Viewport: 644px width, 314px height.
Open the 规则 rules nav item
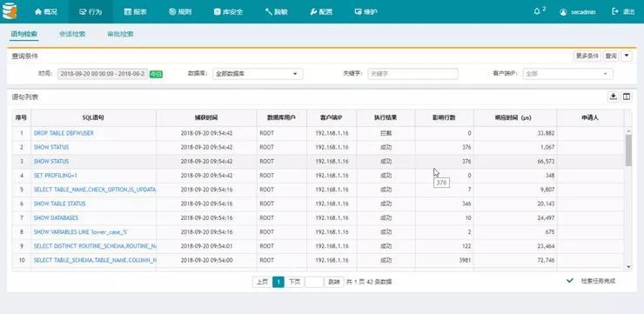(x=180, y=12)
